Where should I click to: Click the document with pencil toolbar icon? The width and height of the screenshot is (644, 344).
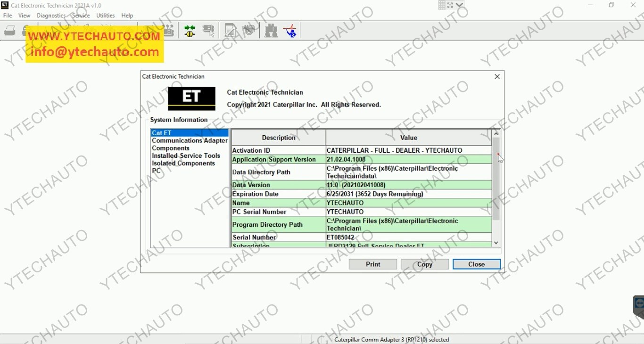coord(231,31)
